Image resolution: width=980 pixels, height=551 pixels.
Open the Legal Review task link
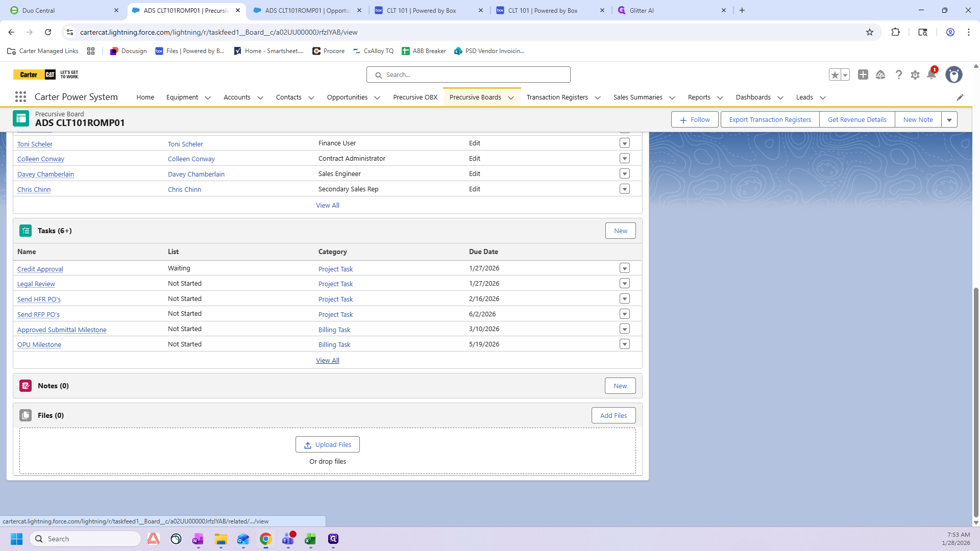(36, 284)
